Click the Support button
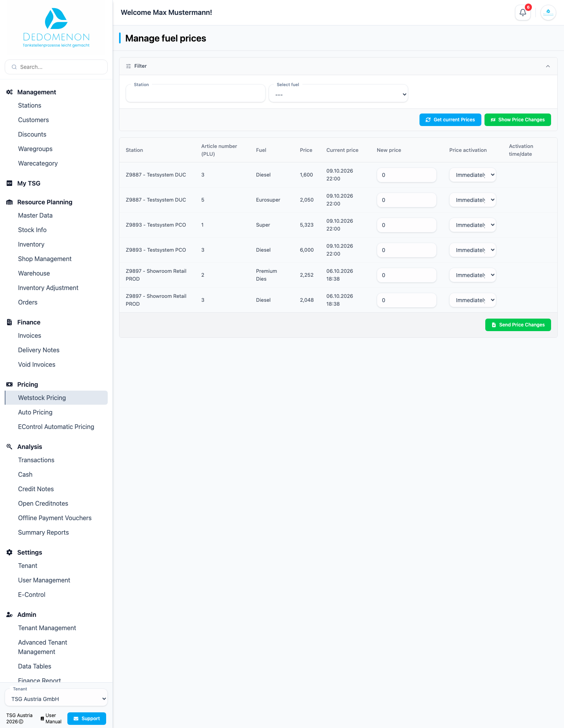Screen dimensions: 564x728 tap(87, 719)
